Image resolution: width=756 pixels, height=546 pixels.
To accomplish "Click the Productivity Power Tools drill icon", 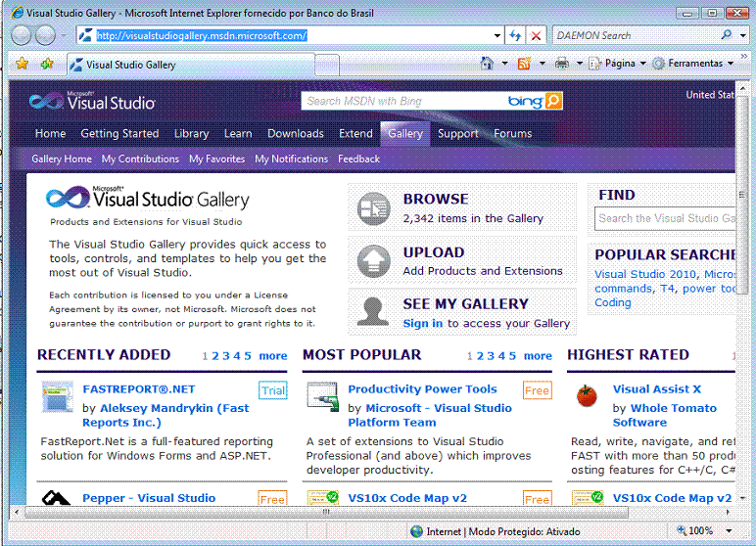I will coord(322,396).
